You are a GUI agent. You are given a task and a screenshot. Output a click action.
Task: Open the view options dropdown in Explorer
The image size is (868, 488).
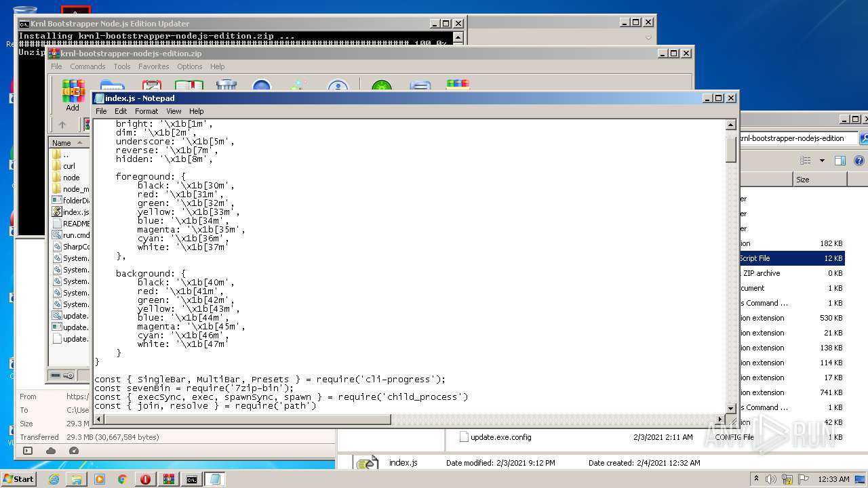point(822,161)
